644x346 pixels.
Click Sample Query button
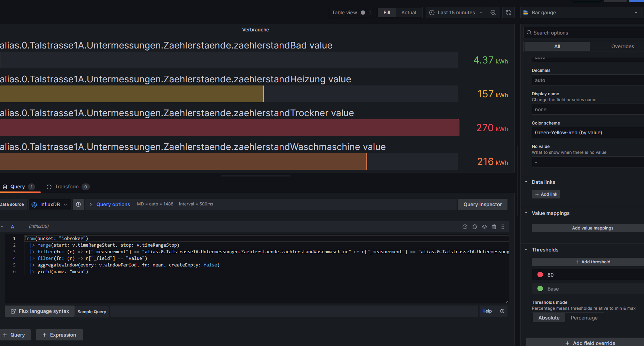(92, 311)
